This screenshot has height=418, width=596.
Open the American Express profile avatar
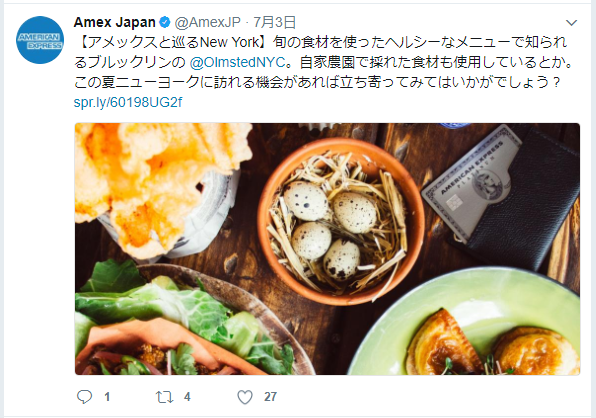click(x=40, y=40)
